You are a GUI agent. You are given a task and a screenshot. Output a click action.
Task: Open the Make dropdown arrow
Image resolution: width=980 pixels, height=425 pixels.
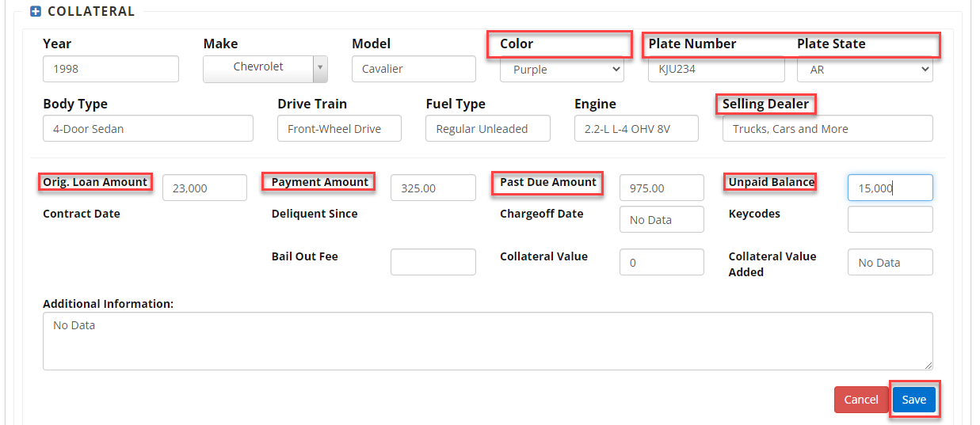pyautogui.click(x=320, y=68)
